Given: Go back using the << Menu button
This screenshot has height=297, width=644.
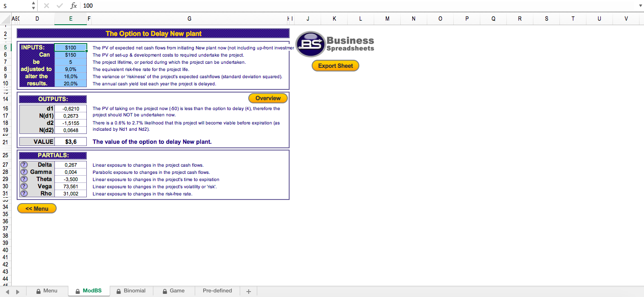Looking at the screenshot, I should (37, 208).
